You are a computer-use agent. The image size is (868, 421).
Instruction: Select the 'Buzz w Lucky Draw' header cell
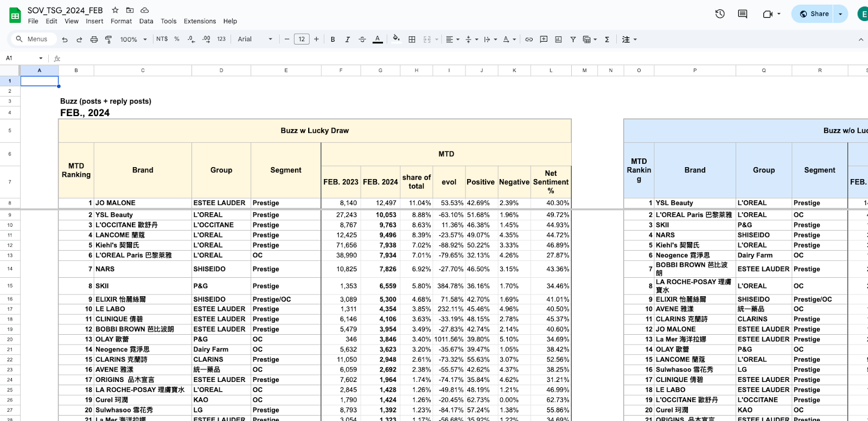[x=315, y=131]
